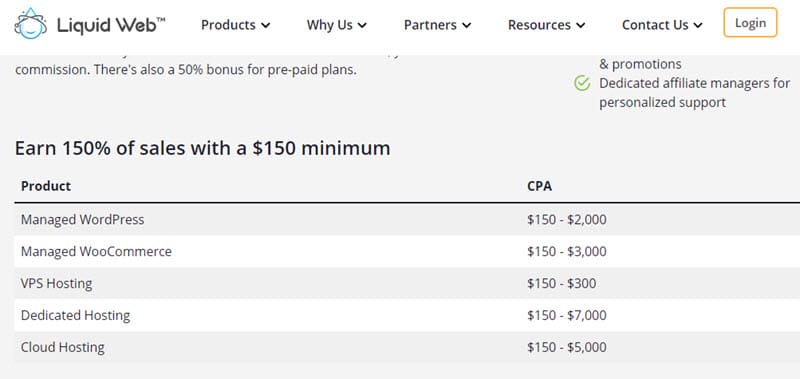Viewport: 800px width, 379px height.
Task: Select the Cloud Hosting row
Action: click(x=407, y=347)
